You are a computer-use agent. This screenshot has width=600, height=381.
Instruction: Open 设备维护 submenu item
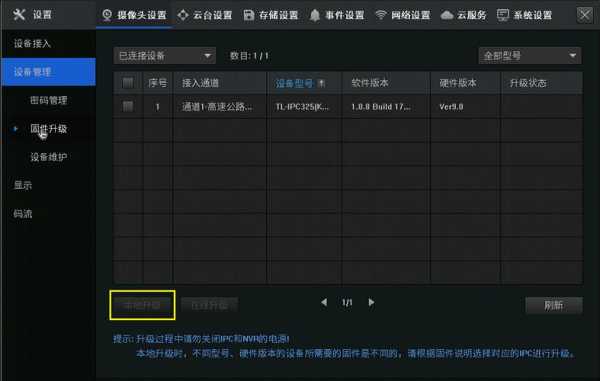coord(49,157)
